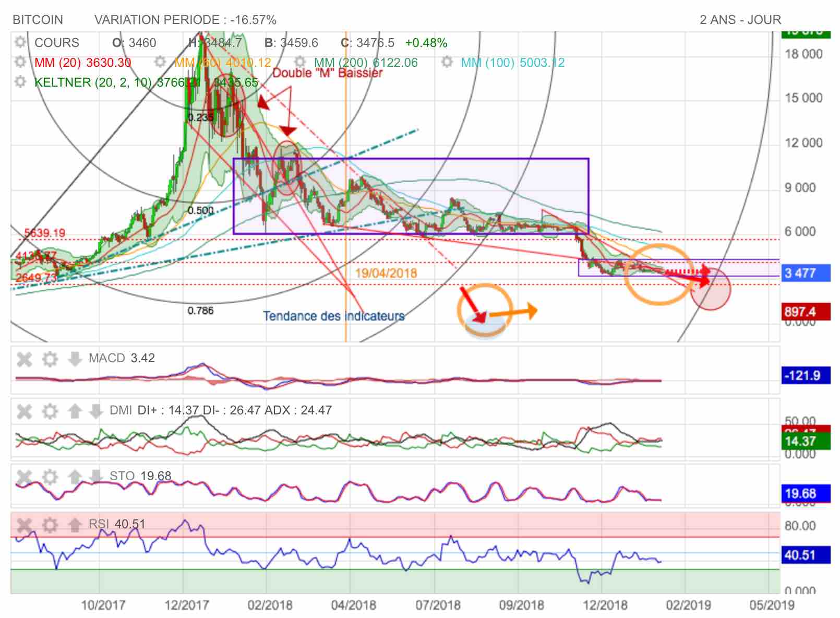Screen dimensions: 840x618
Task: Click the +0.48% change value
Action: tap(426, 43)
